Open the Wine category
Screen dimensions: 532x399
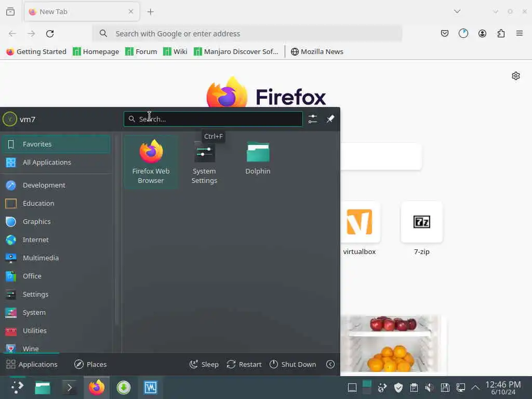(56, 349)
